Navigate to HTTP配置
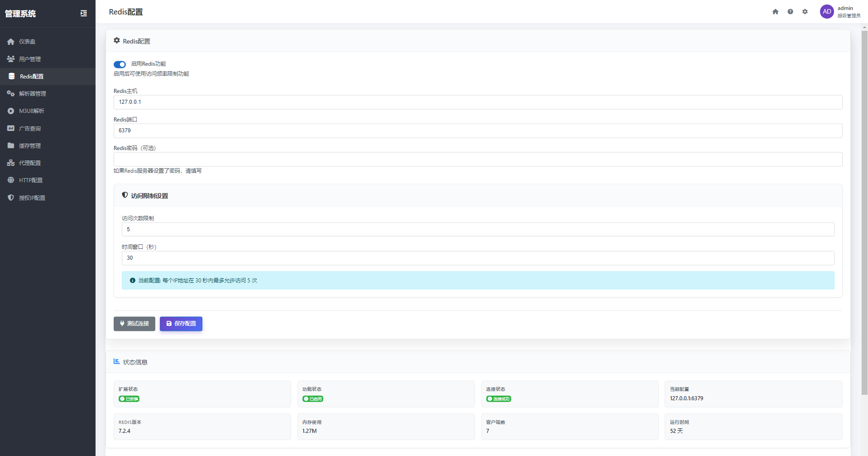The height and width of the screenshot is (456, 868). [31, 180]
